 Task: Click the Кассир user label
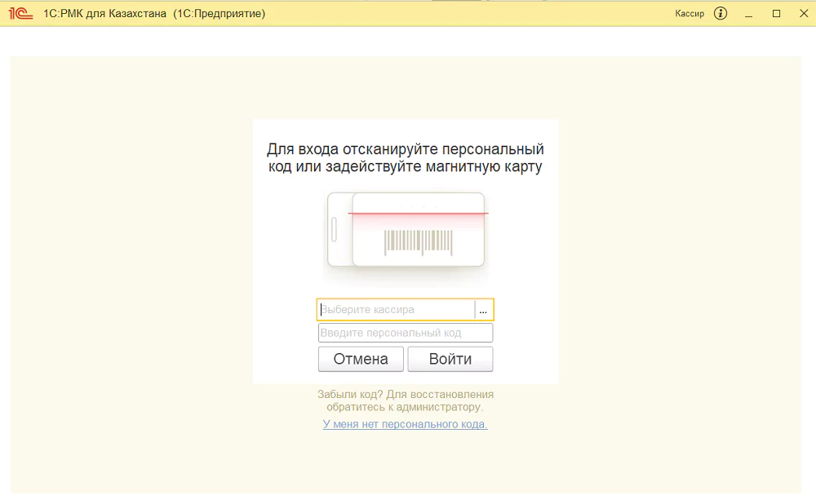coord(690,14)
